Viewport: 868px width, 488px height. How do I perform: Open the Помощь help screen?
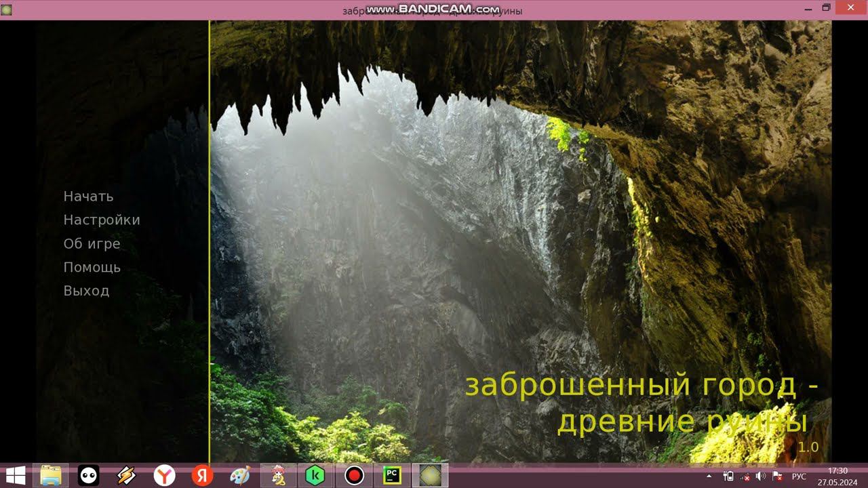click(92, 268)
